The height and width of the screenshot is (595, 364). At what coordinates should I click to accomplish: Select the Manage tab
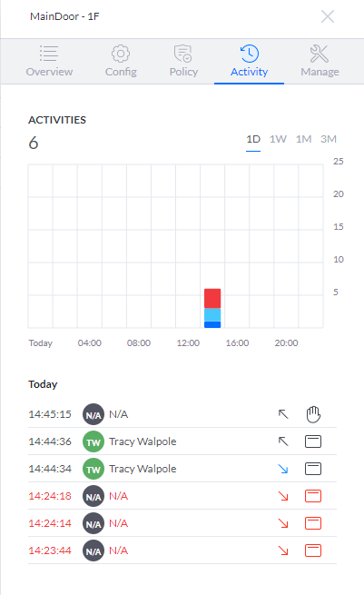click(320, 61)
